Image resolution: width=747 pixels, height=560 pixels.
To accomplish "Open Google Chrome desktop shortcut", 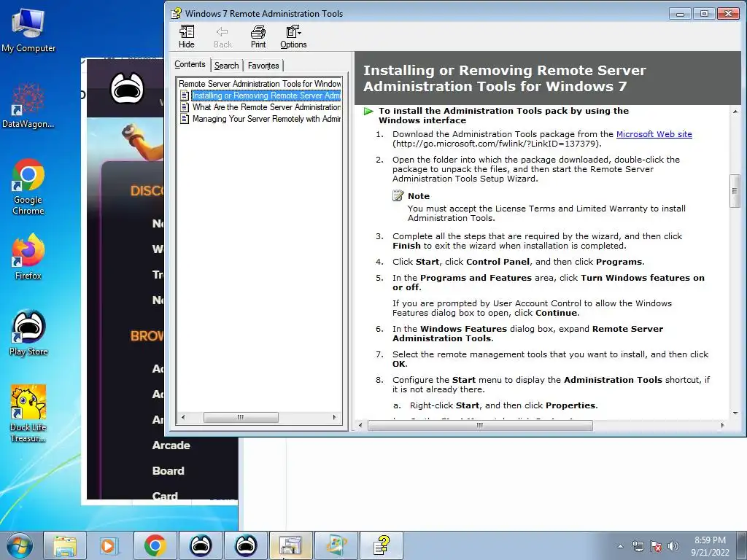I will (x=28, y=187).
